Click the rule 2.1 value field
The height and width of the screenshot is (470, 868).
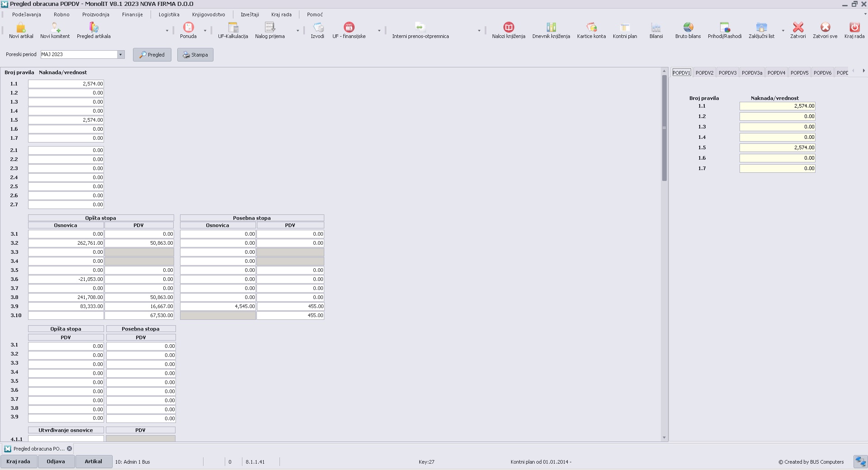(66, 150)
